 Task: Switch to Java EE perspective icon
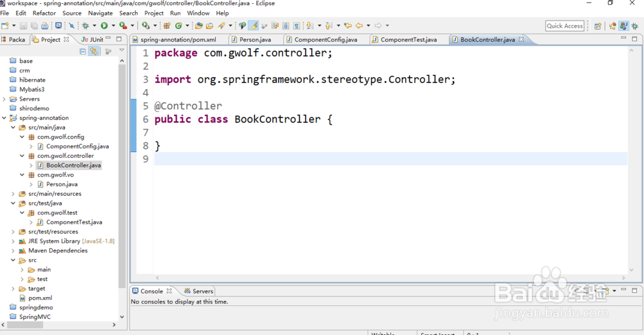pos(612,26)
